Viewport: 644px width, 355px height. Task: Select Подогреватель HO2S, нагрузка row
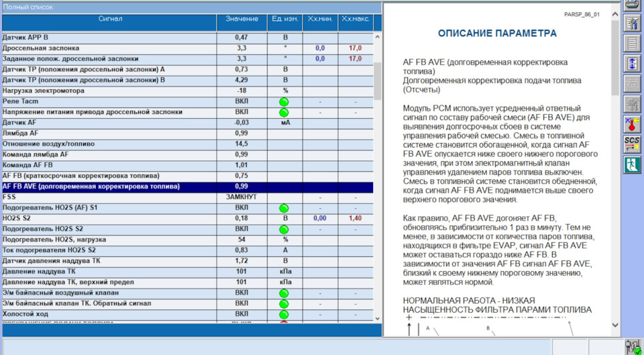click(x=188, y=240)
